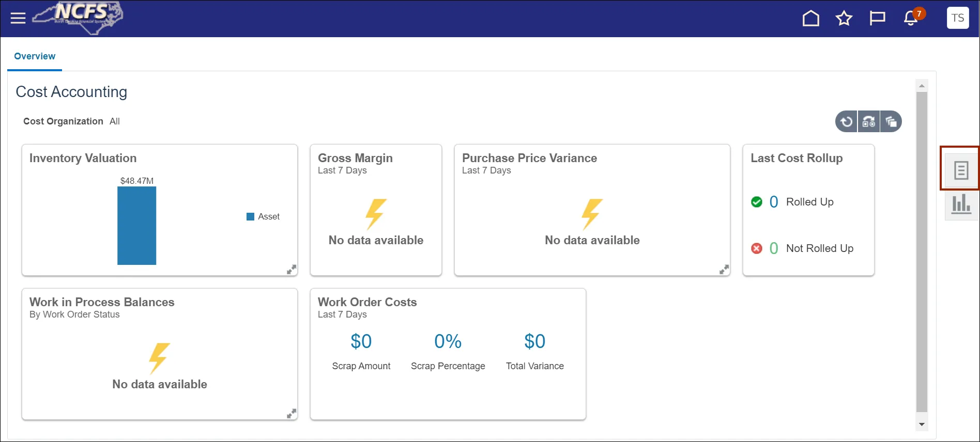This screenshot has height=442, width=980.
Task: Expand Work in Process Balances card
Action: 292,414
